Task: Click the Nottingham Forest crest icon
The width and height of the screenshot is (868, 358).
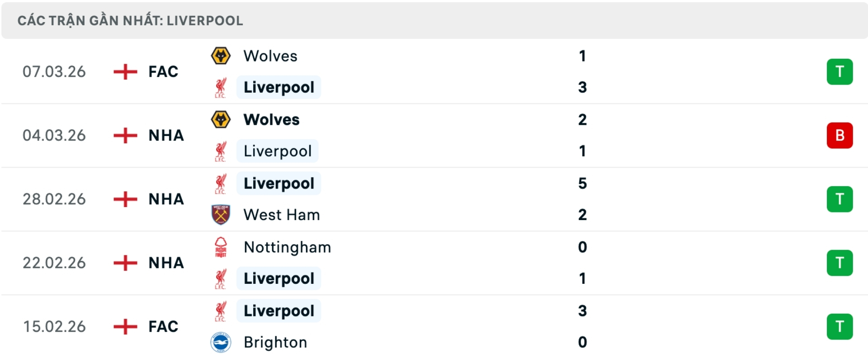Action: point(221,247)
